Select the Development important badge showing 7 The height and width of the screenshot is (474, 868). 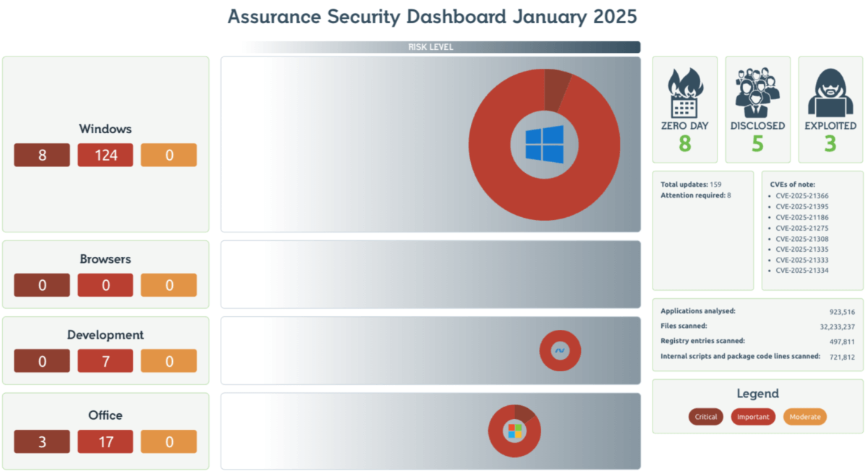pos(106,361)
